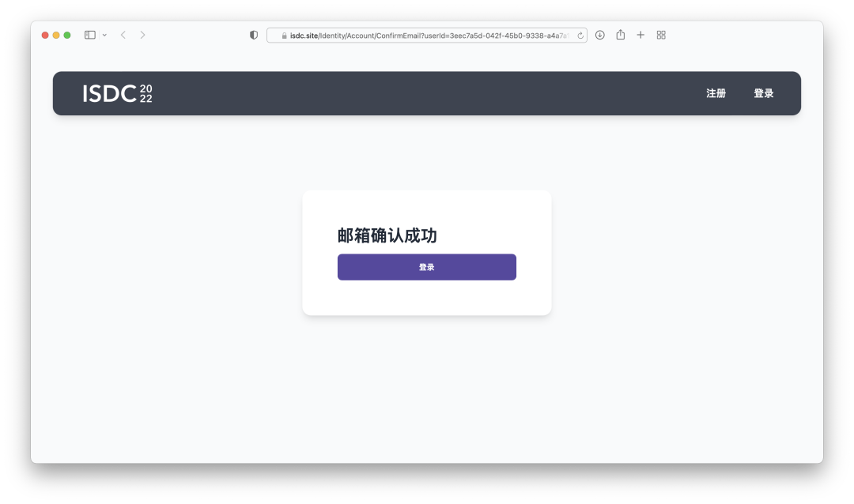Reload the current page

coord(580,36)
